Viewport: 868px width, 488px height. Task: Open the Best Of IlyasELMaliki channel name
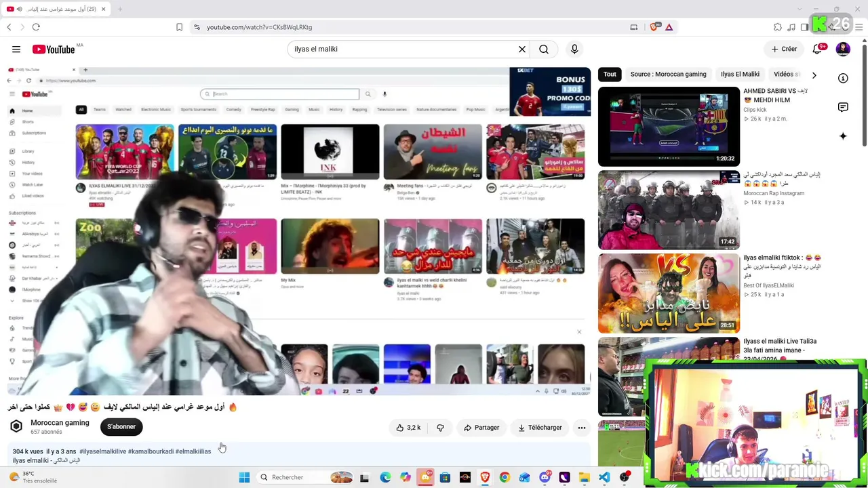pyautogui.click(x=768, y=285)
